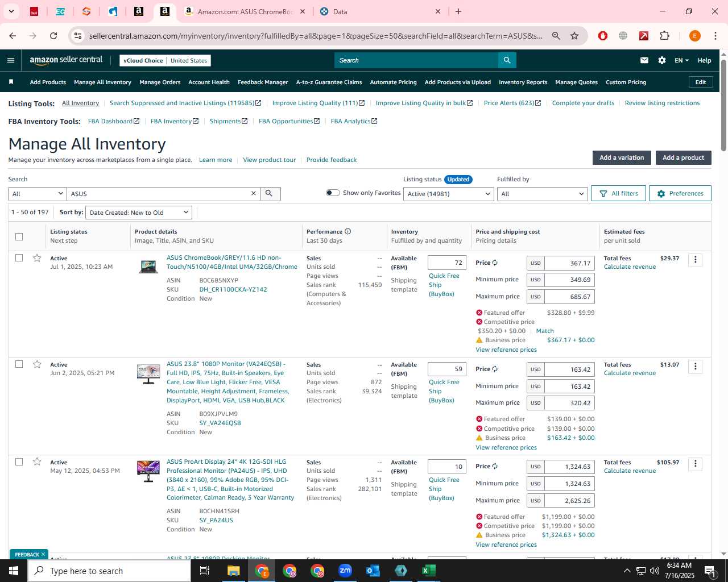Click the Edit button in the navigation bar
This screenshot has width=728, height=582.
(700, 82)
